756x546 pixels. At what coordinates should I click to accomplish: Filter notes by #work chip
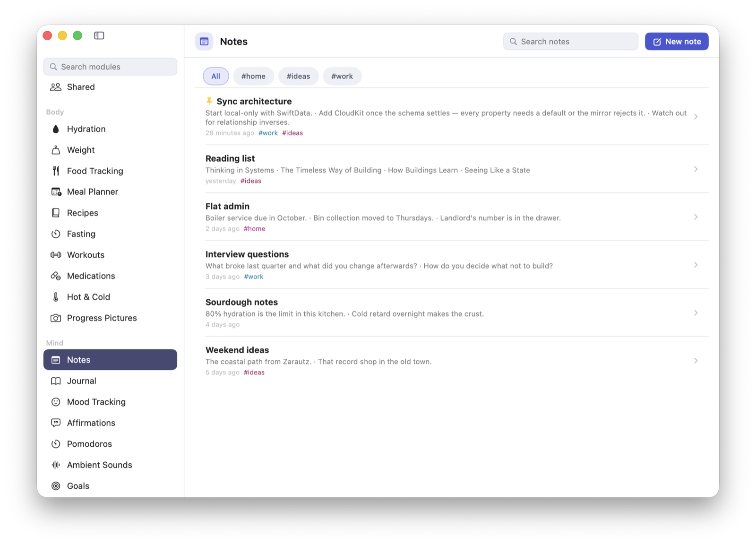[342, 76]
